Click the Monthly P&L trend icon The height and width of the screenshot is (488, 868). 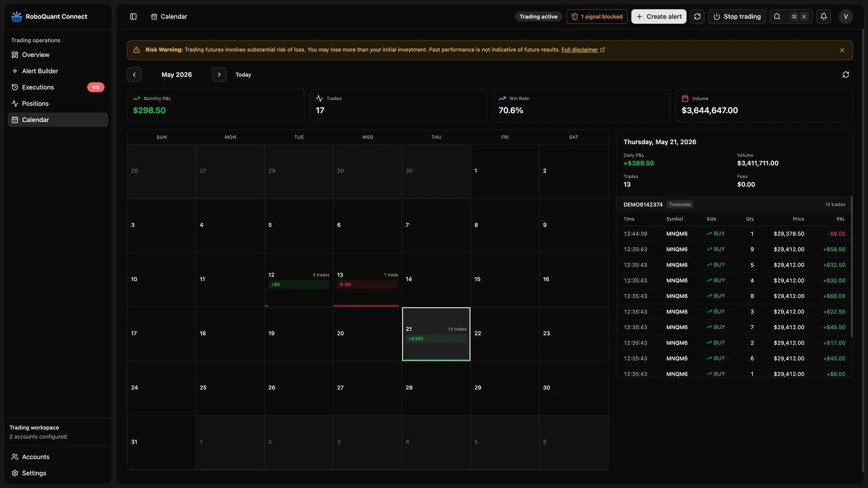click(137, 99)
